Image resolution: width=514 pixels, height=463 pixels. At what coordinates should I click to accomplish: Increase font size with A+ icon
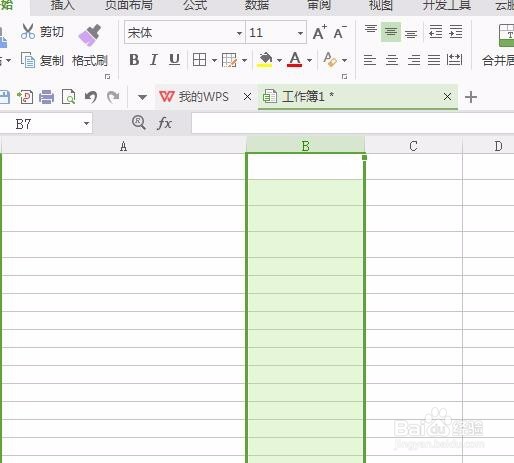pos(320,32)
